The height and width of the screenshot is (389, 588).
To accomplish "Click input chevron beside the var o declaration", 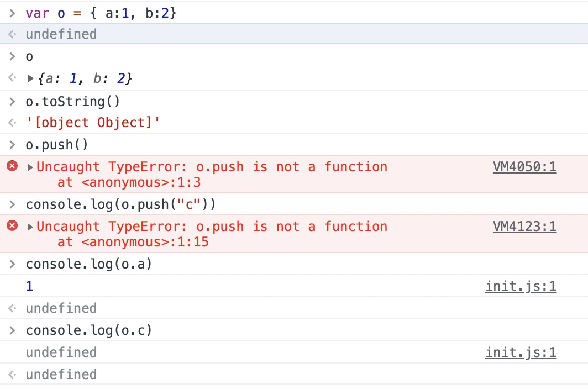I will click(12, 13).
